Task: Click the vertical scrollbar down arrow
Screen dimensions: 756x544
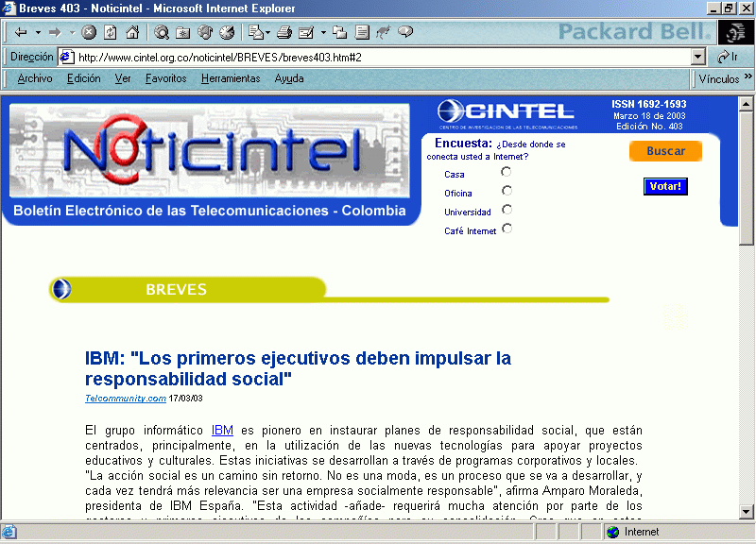Action: [x=746, y=512]
